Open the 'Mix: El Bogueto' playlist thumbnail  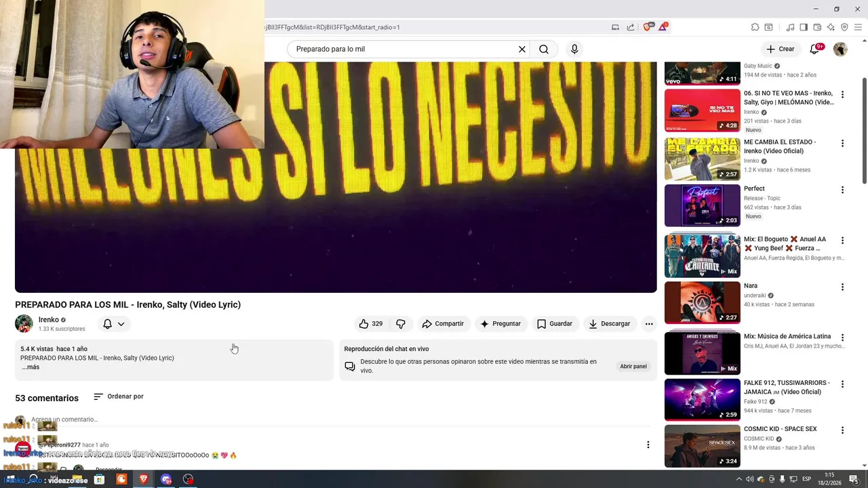[x=702, y=256]
